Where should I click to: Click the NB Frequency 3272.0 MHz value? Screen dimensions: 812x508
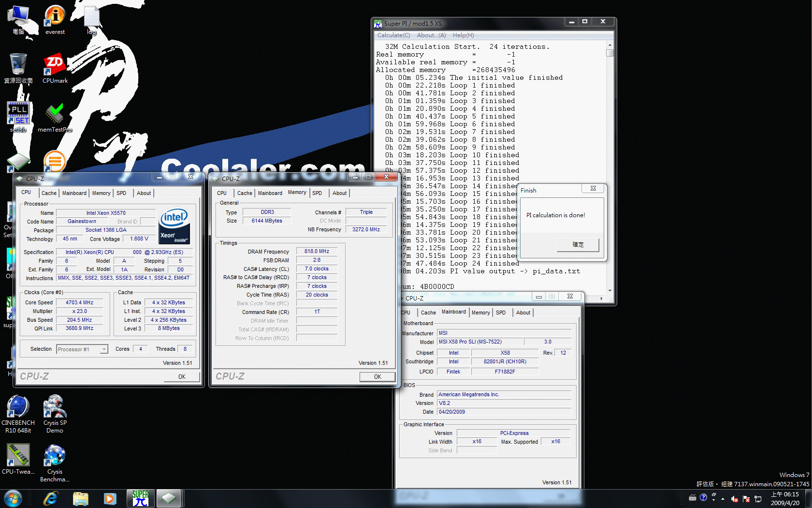coord(366,229)
